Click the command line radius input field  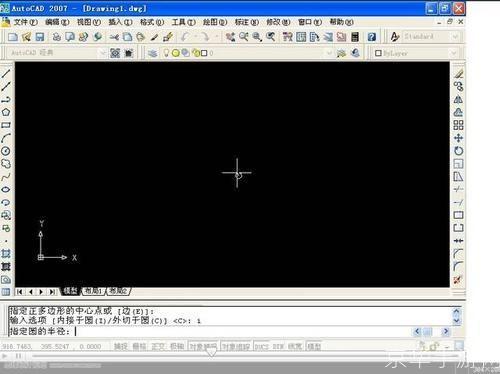(210, 331)
